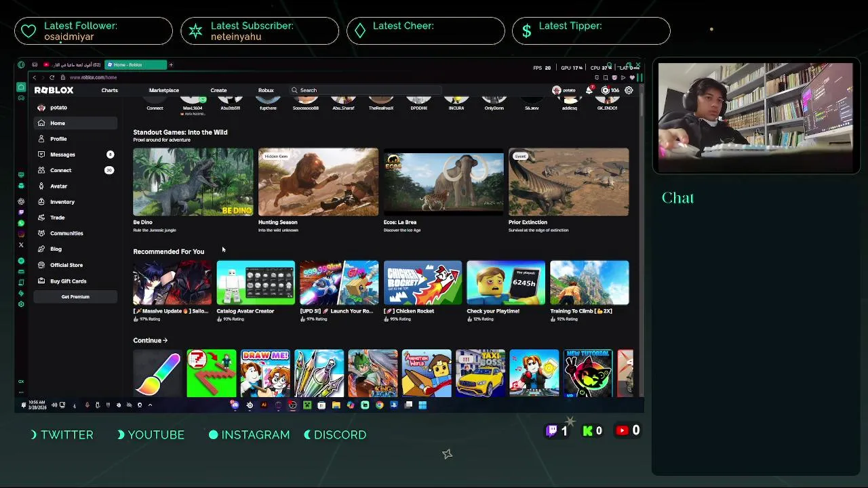Open the Minecraft taskbar icon
Image resolution: width=868 pixels, height=488 pixels.
pos(307,405)
